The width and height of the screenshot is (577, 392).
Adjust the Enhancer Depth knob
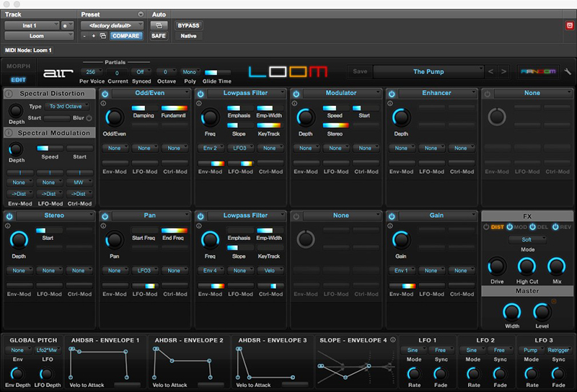401,117
